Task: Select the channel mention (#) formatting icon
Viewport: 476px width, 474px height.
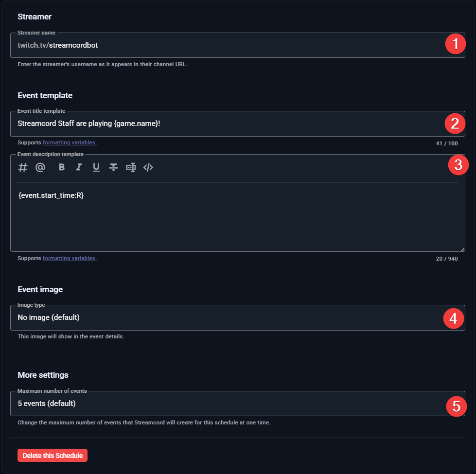Action: (x=22, y=167)
